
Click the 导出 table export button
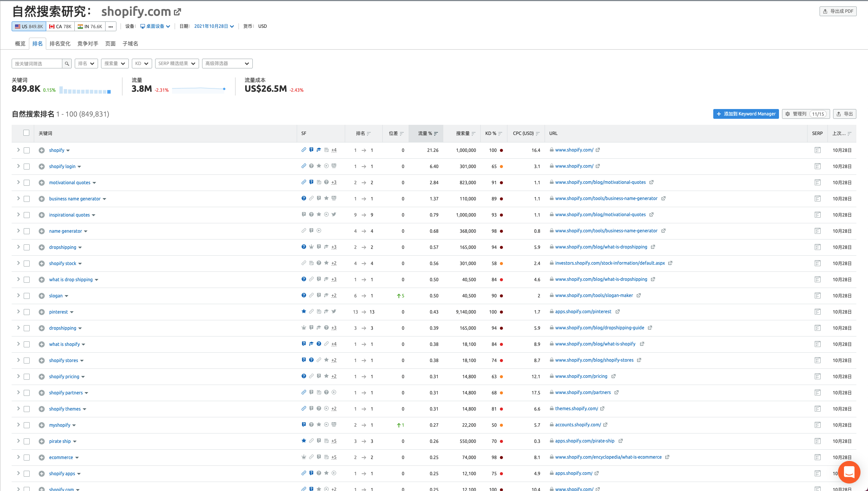(x=845, y=114)
